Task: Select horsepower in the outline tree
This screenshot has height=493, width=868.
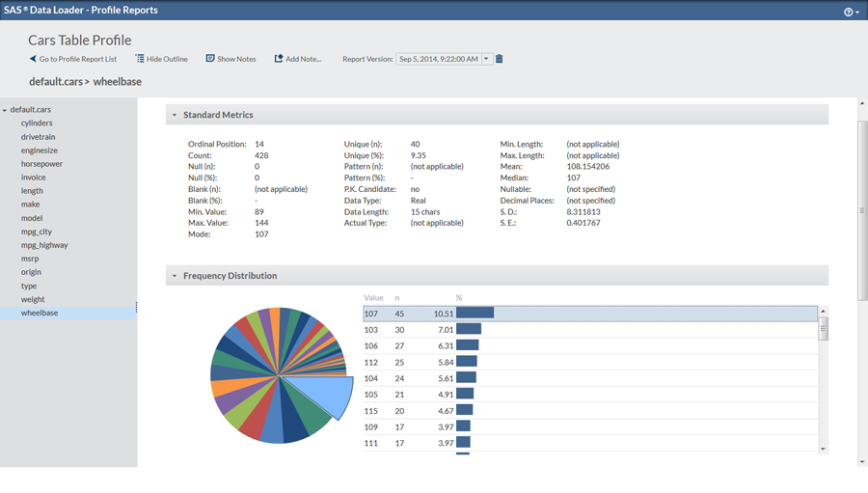Action: click(41, 164)
